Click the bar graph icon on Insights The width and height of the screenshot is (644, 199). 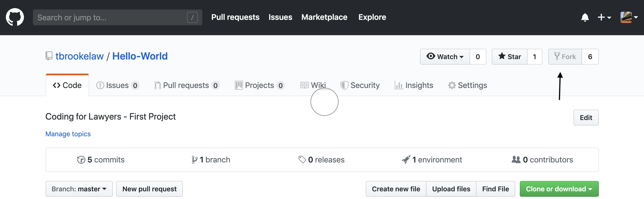(399, 85)
